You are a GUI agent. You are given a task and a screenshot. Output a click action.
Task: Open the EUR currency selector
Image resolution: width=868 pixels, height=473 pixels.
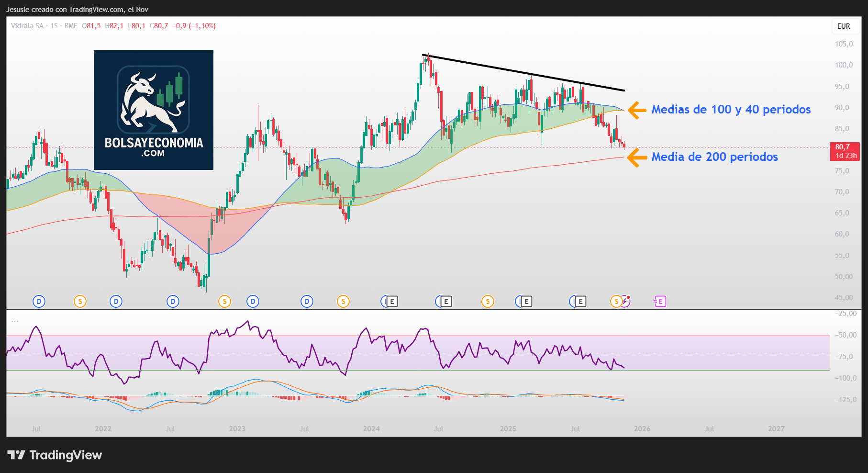coord(844,26)
